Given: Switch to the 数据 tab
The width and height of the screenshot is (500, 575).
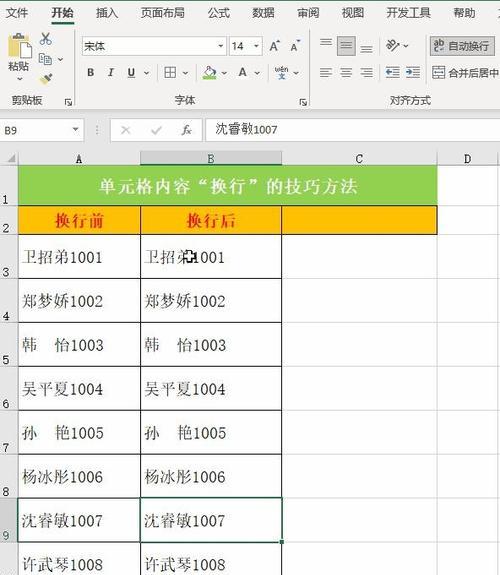Looking at the screenshot, I should point(263,13).
